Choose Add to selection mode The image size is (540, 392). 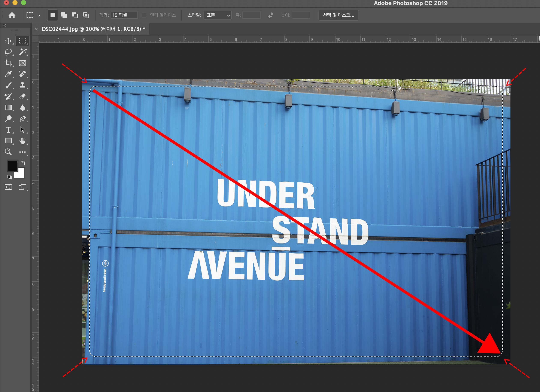pos(64,15)
